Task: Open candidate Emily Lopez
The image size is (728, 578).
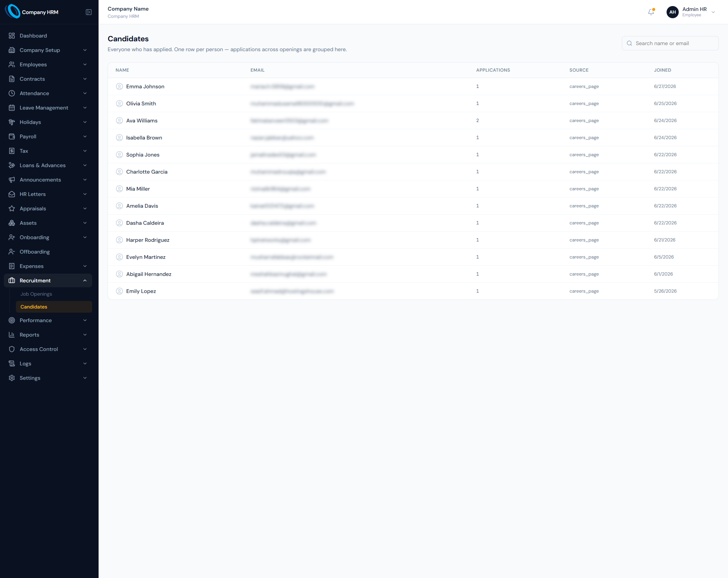Action: (141, 291)
